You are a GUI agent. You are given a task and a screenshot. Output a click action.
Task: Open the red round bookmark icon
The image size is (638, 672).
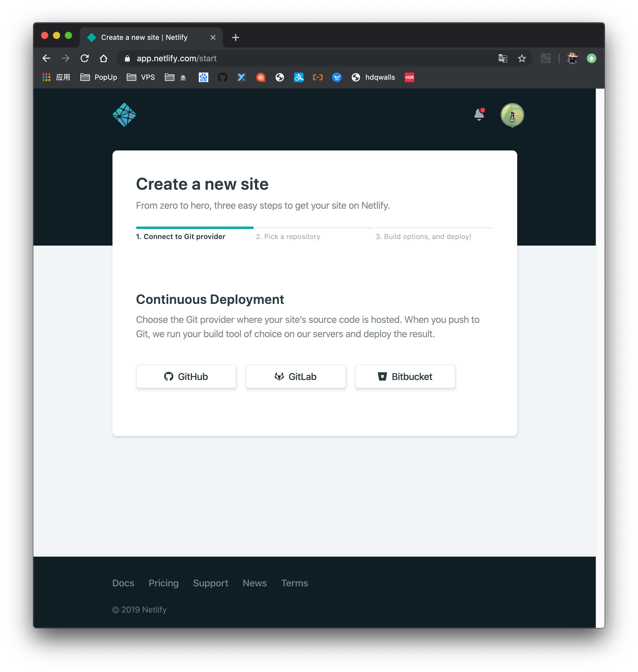260,78
